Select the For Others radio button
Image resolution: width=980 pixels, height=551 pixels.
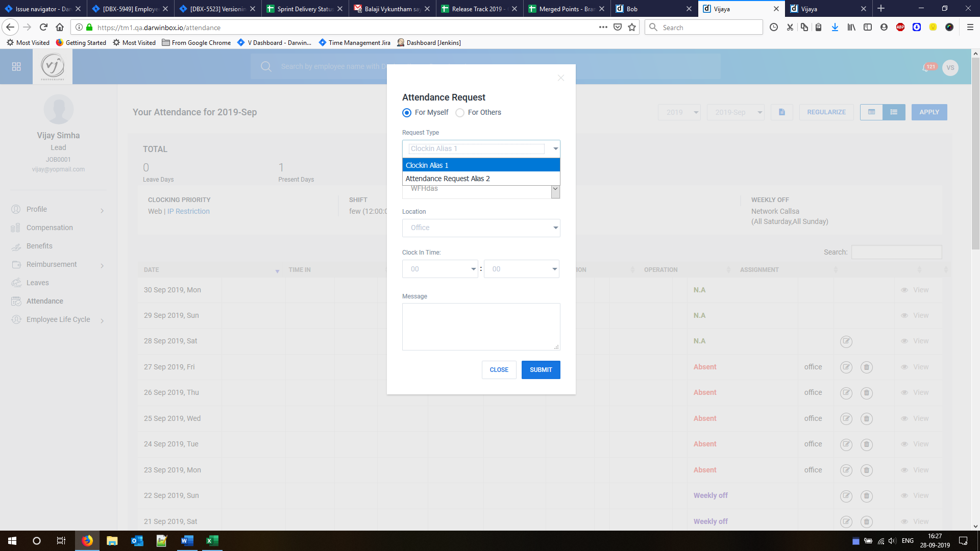click(460, 113)
